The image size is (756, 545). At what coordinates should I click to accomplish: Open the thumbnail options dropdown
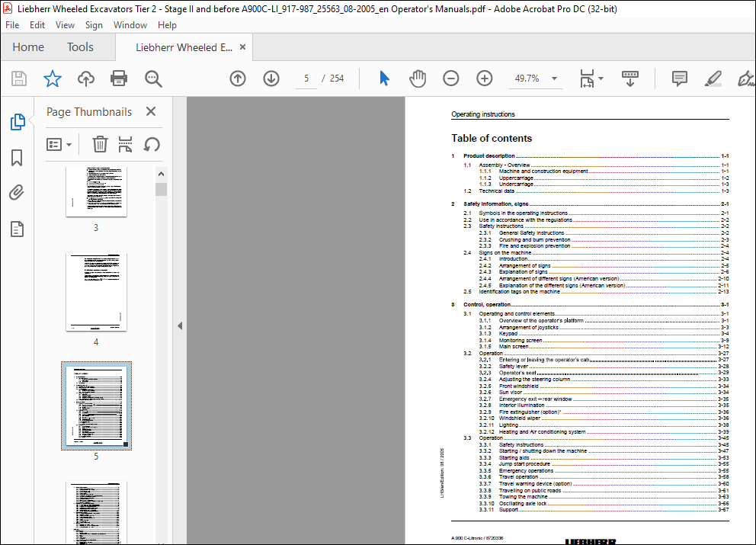(x=59, y=144)
